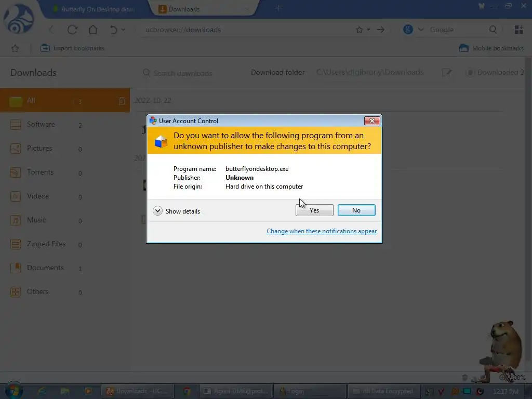The width and height of the screenshot is (532, 399).
Task: Select the Downloads browser tab
Action: 204,9
